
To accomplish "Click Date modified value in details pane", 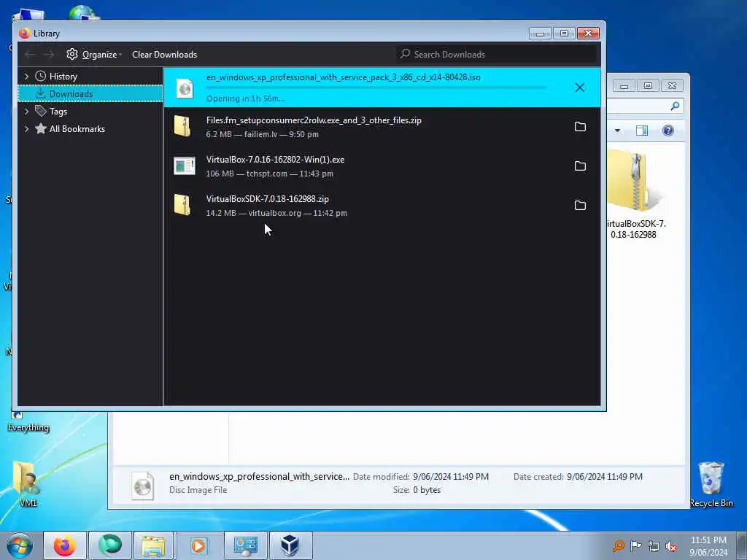I will point(451,477).
